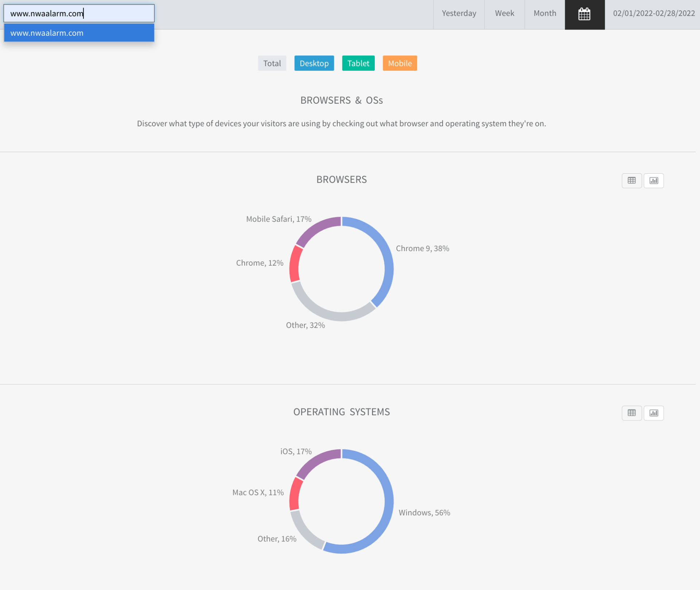Select the Month time range
This screenshot has height=590, width=700.
tap(545, 14)
